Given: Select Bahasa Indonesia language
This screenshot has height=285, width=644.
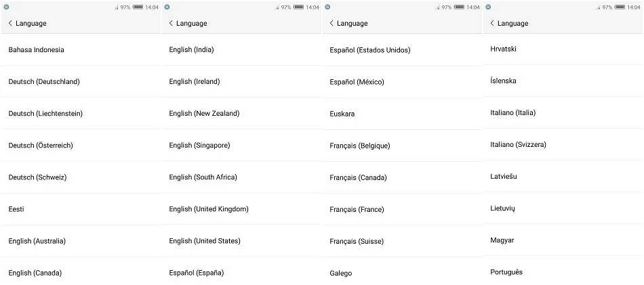Looking at the screenshot, I should [37, 49].
